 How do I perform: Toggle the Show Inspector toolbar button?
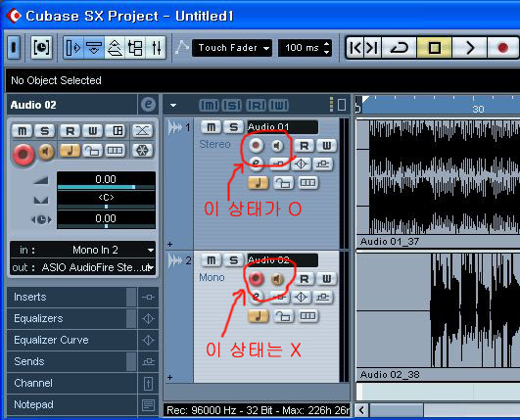pyautogui.click(x=73, y=48)
